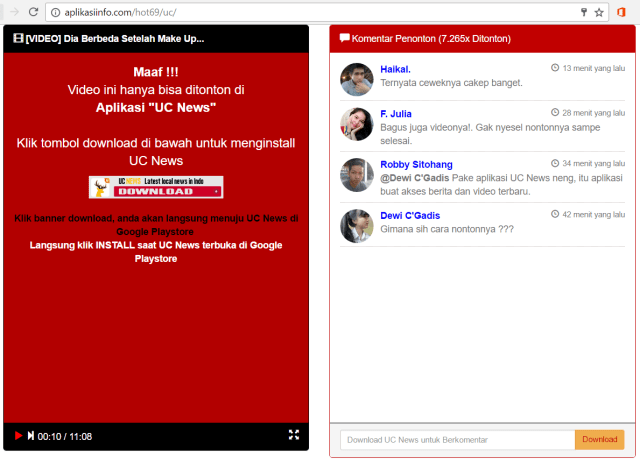Click the video time 00:10 / 11:08
Screen dimensions: 640x462
[64, 437]
